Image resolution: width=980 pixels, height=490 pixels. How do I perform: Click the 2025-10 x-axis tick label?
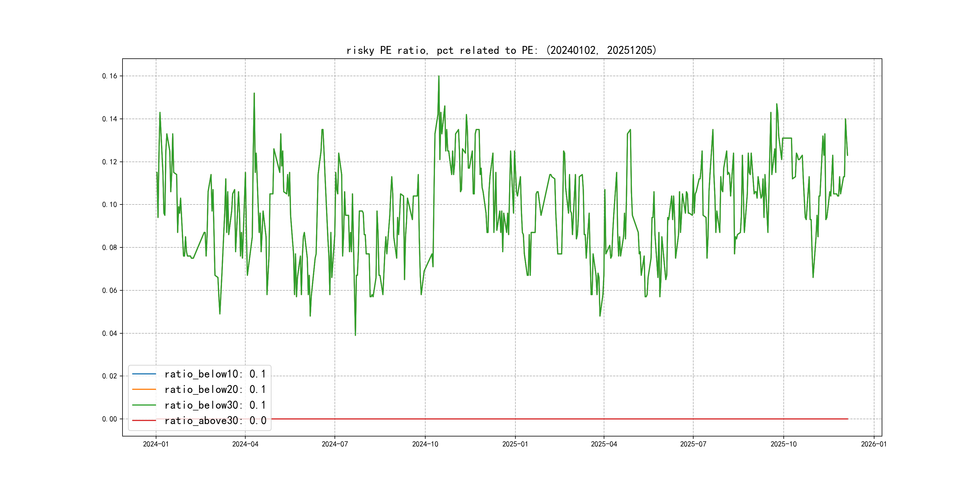point(783,444)
